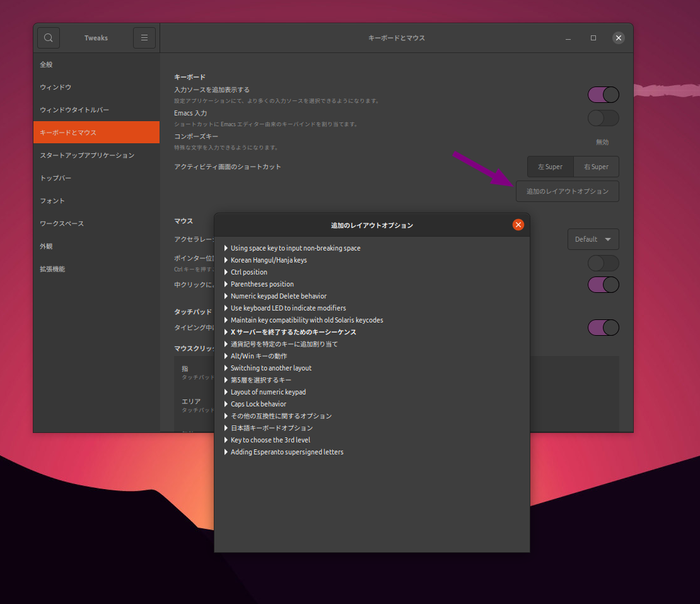Open フォント in the sidebar
Screen dimensions: 700x604
point(96,201)
